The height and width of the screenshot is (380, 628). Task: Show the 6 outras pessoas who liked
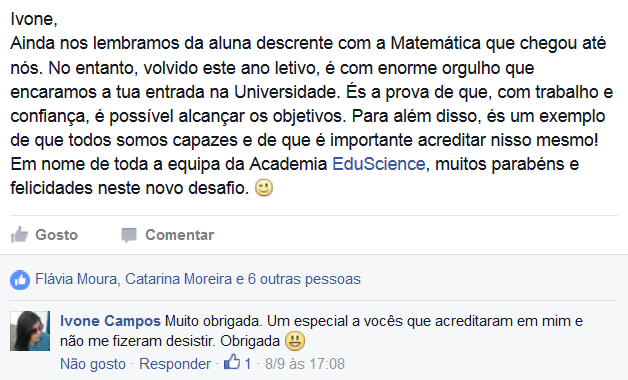[x=304, y=279]
